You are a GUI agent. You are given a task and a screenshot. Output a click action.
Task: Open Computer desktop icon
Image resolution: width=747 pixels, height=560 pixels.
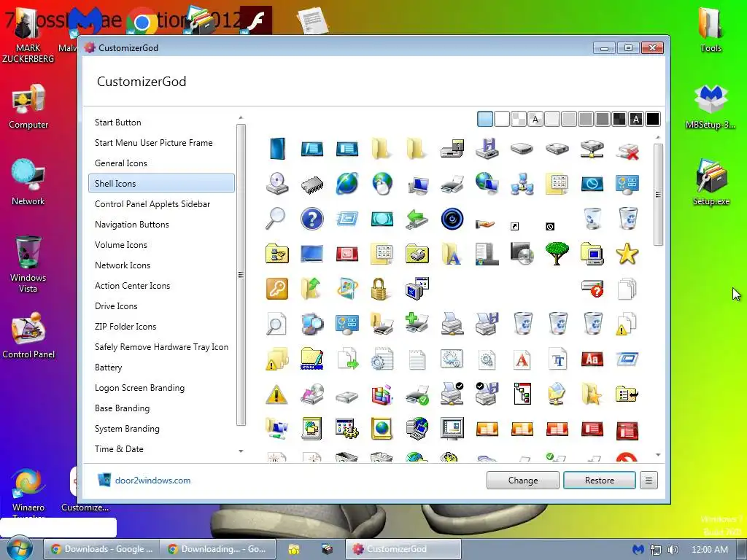[28, 106]
